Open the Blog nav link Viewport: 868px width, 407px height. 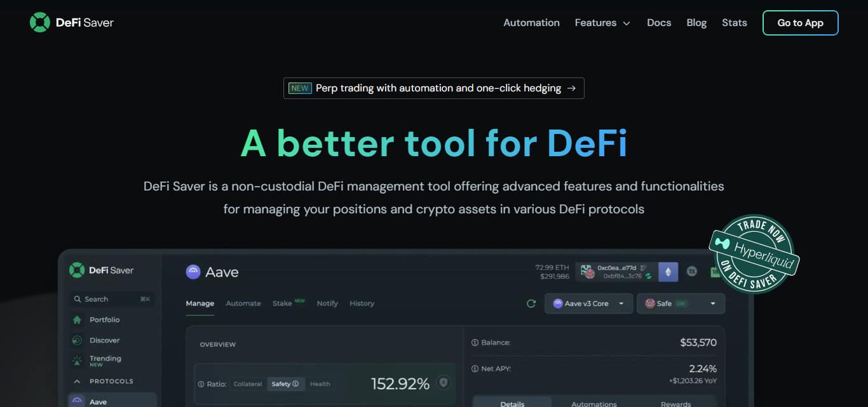pyautogui.click(x=696, y=23)
